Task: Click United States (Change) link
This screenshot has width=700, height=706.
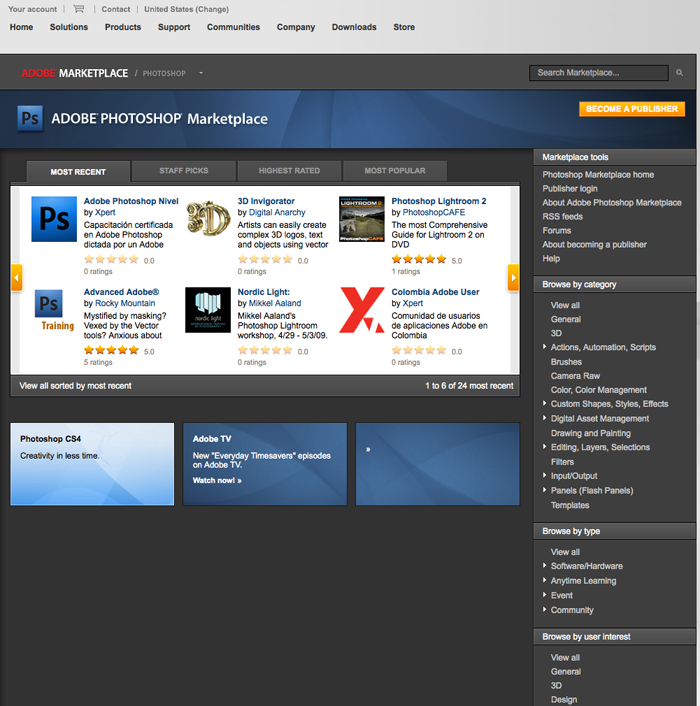Action: point(186,9)
